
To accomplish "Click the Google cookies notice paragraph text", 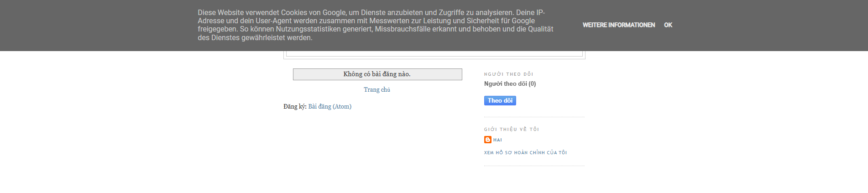I will (x=376, y=25).
